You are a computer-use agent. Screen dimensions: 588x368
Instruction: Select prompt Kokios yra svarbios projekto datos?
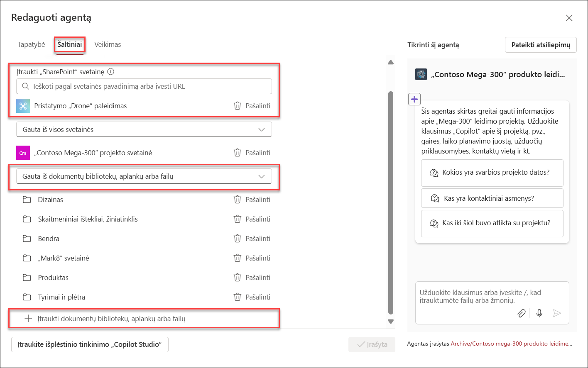[x=492, y=173]
